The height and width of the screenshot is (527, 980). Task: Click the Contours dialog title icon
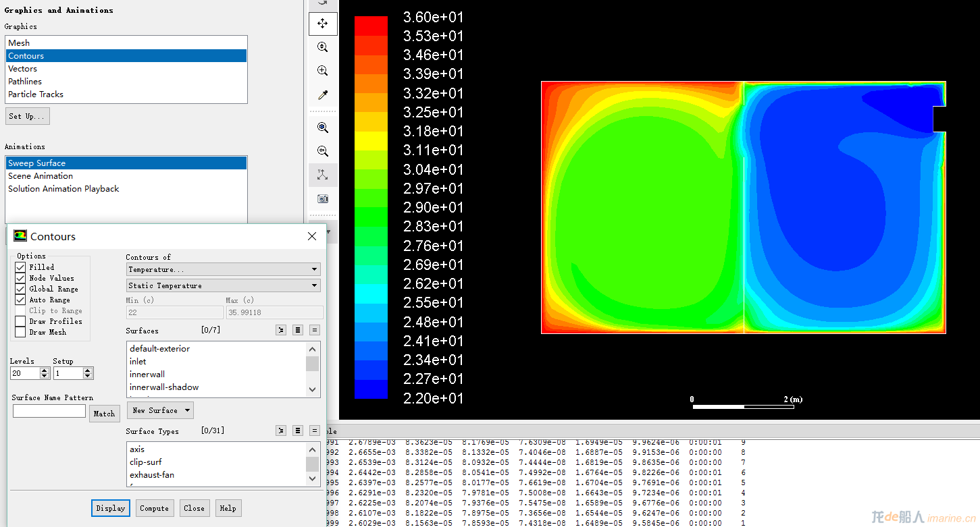(x=20, y=236)
